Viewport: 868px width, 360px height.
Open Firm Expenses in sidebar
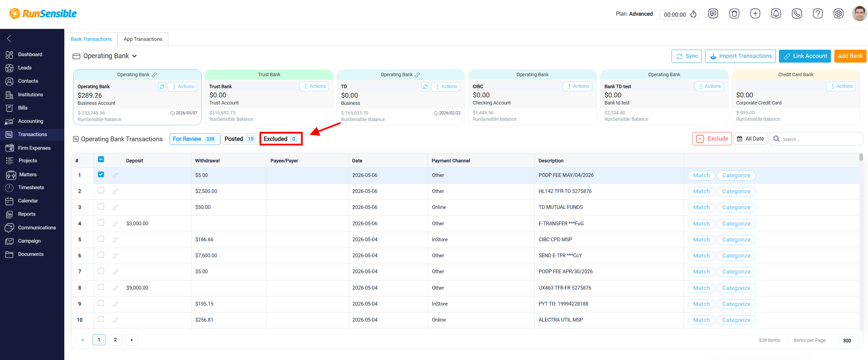[x=34, y=148]
